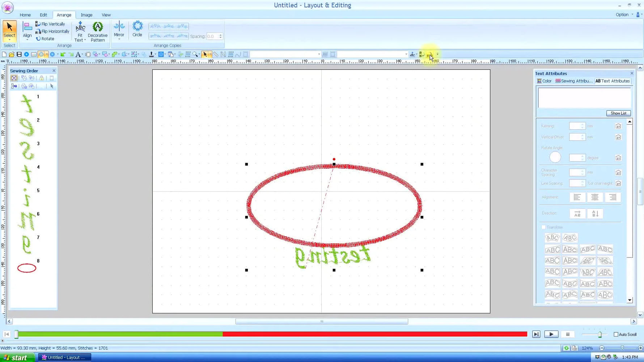Click the zoom in plus button in status bar
644x362 pixels.
click(x=640, y=348)
